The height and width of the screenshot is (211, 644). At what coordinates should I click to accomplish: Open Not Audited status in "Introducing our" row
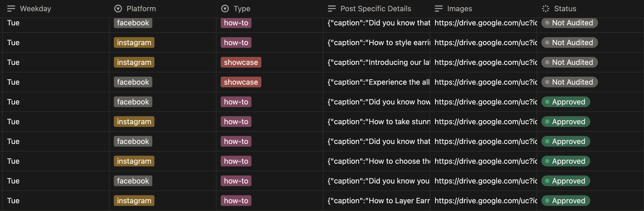pos(569,62)
